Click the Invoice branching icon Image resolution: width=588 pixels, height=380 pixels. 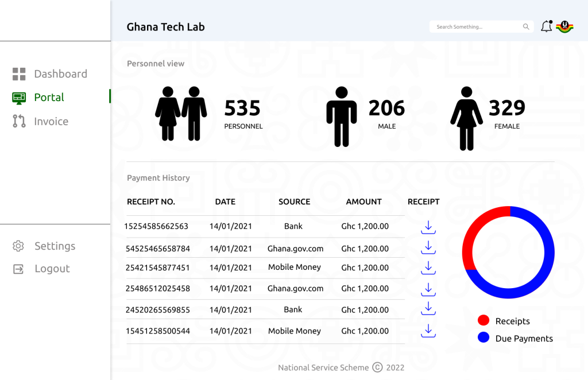pyautogui.click(x=19, y=121)
